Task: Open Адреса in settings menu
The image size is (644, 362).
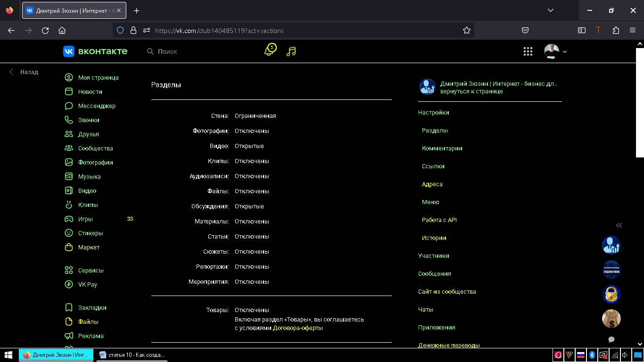Action: click(x=432, y=184)
